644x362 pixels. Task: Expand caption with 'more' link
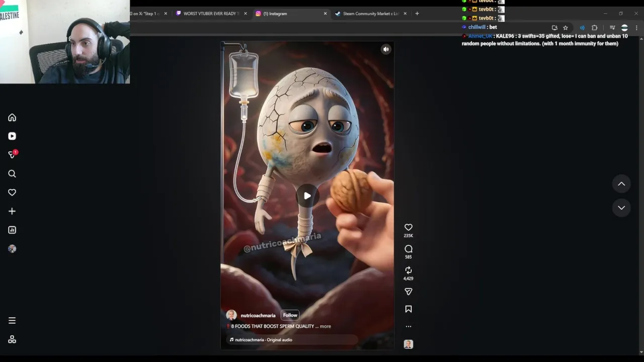pyautogui.click(x=326, y=326)
